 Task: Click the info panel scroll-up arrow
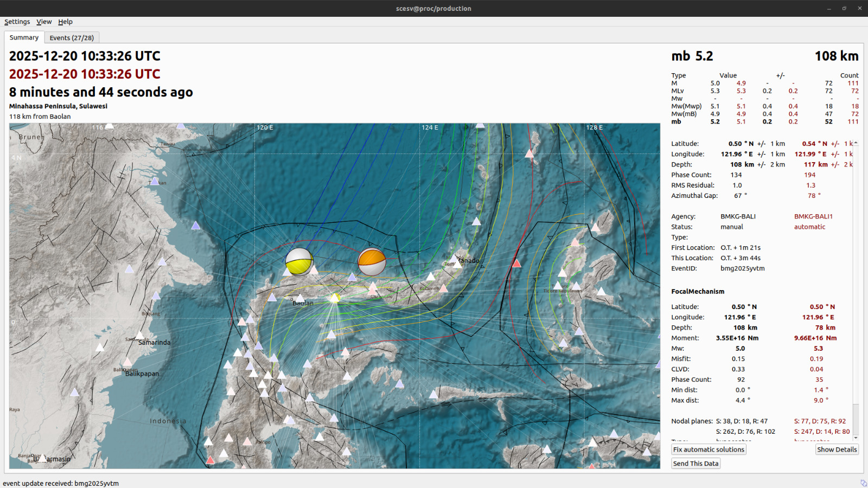click(x=856, y=143)
